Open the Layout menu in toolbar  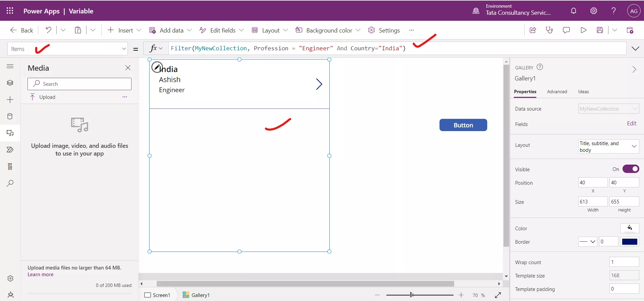click(270, 30)
